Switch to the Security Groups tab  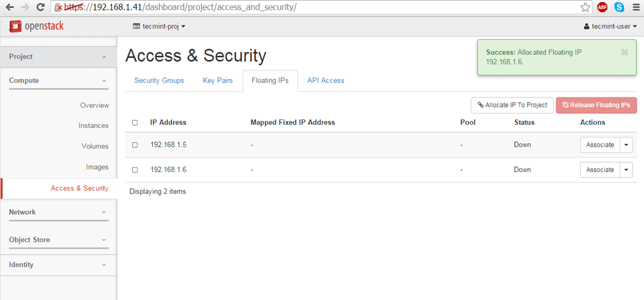159,81
